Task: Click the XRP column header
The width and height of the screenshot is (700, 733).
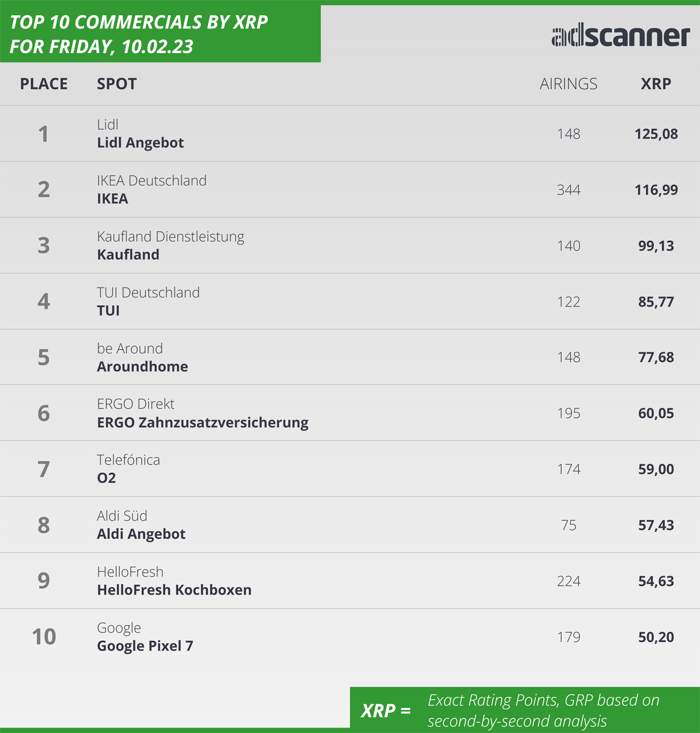Action: tap(656, 84)
